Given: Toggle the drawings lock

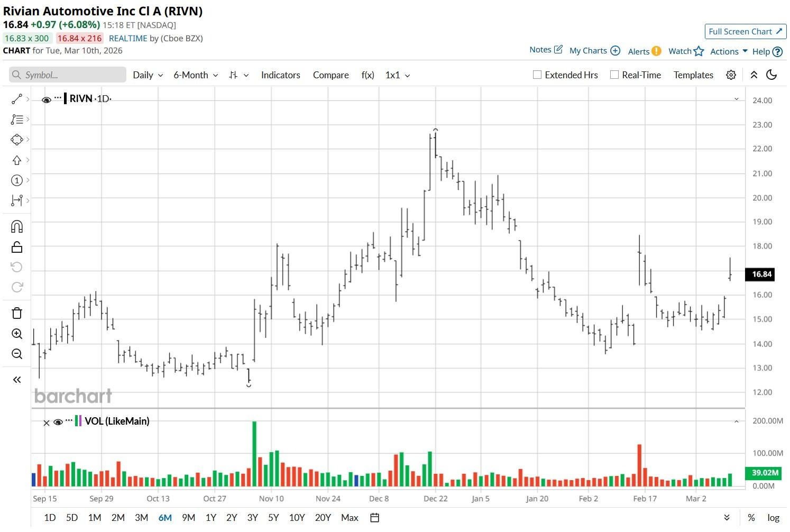Looking at the screenshot, I should (x=16, y=247).
